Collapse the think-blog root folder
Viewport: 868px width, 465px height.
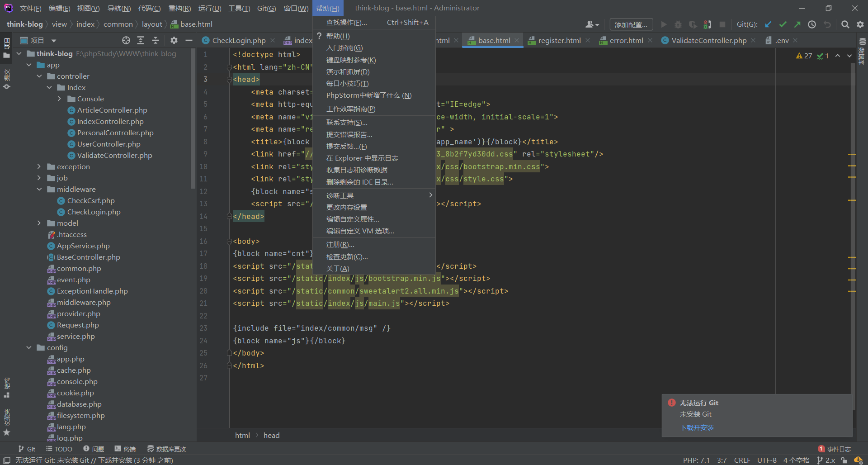click(19, 53)
